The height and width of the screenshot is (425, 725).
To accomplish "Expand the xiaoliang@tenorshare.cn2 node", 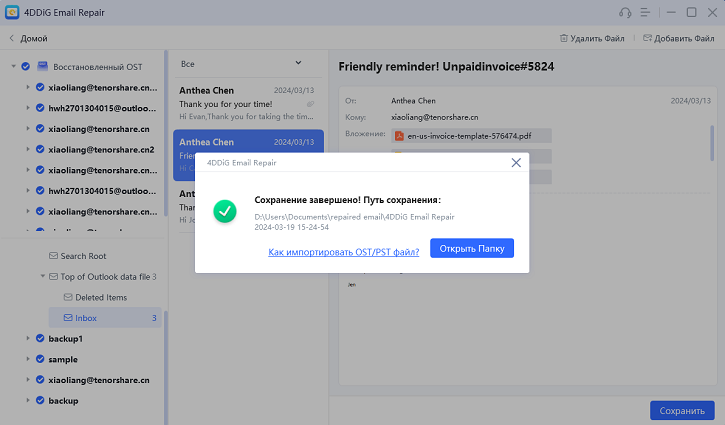I will pyautogui.click(x=28, y=149).
